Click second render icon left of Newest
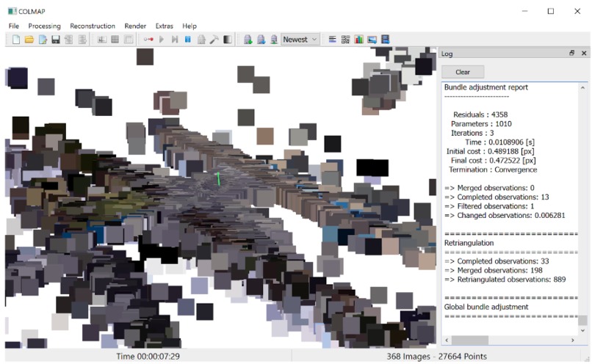 point(261,39)
